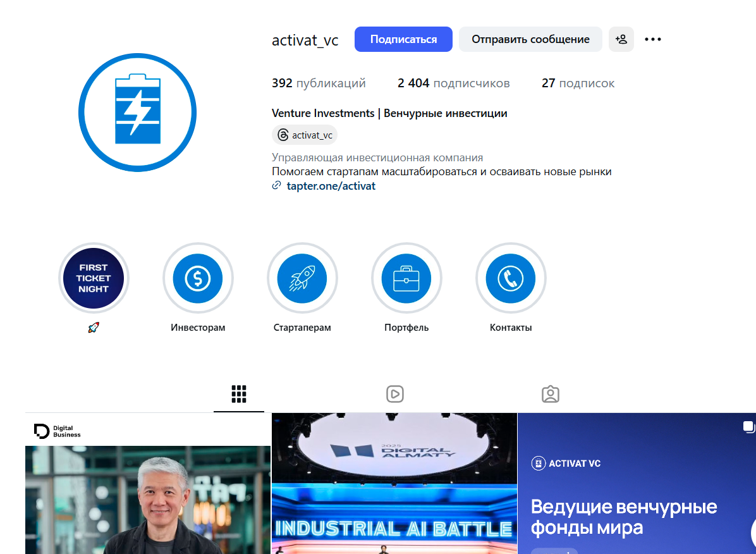This screenshot has height=554, width=756.
Task: Switch to the posts grid tab
Action: pos(239,394)
